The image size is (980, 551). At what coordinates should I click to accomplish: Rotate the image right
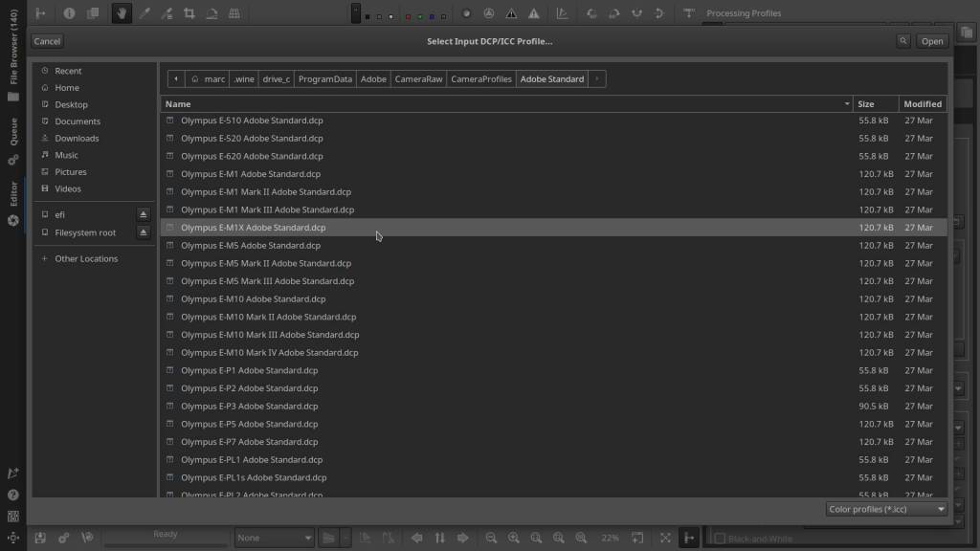[613, 13]
